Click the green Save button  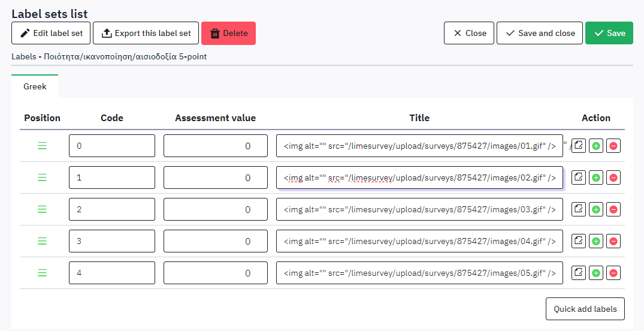(609, 33)
